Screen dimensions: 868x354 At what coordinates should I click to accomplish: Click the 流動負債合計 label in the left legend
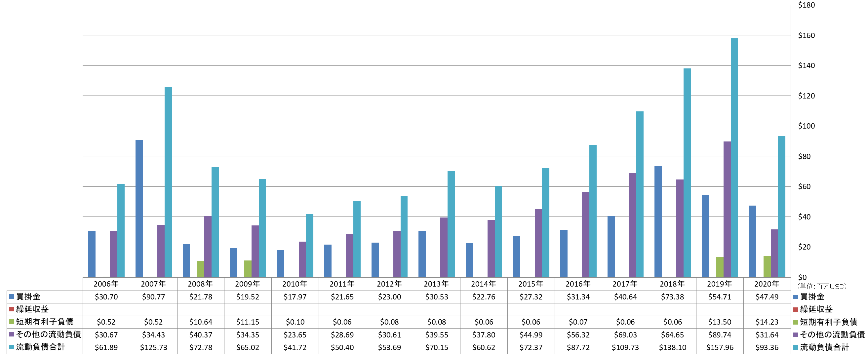point(40,347)
